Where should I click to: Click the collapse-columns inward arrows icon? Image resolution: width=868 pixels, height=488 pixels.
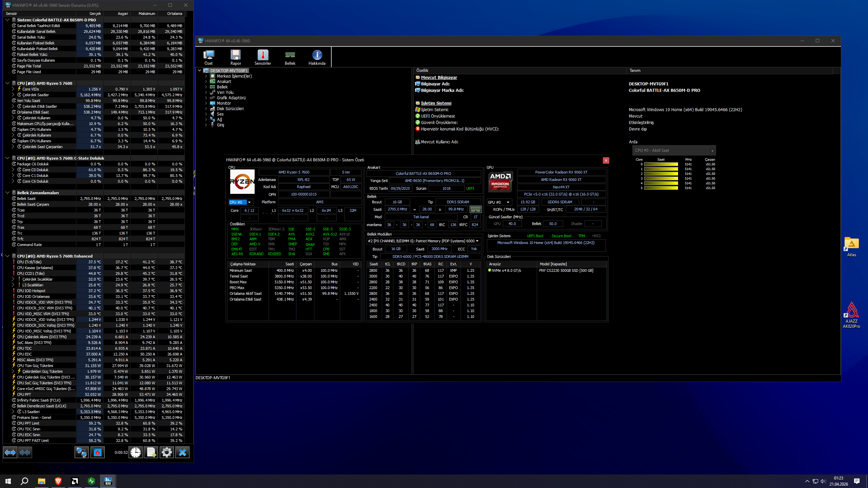(x=25, y=452)
